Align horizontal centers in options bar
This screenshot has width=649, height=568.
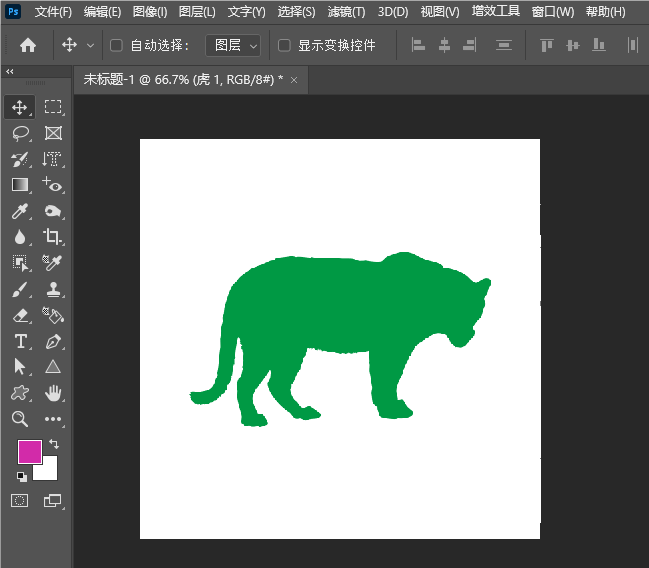click(x=444, y=45)
